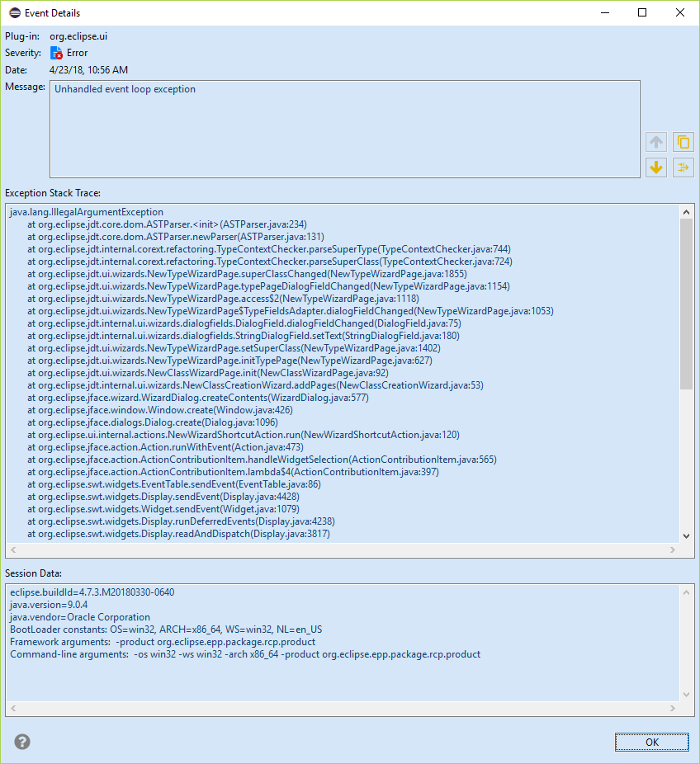Select the java.lang.IllegalArgumentException line
Image resolution: width=700 pixels, height=764 pixels.
tap(87, 212)
